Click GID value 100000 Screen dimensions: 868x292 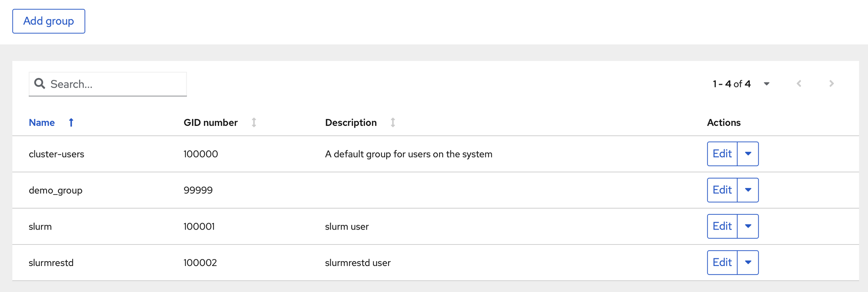pyautogui.click(x=201, y=154)
